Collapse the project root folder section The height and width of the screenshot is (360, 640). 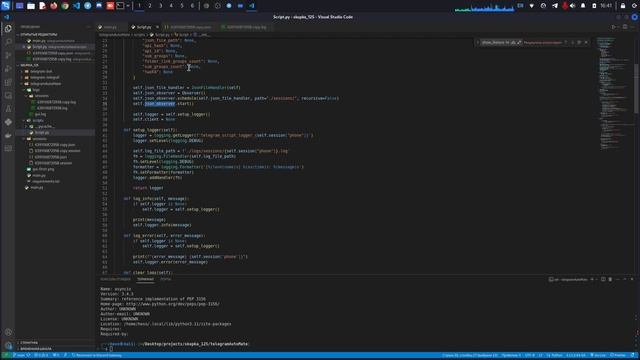click(x=29, y=65)
